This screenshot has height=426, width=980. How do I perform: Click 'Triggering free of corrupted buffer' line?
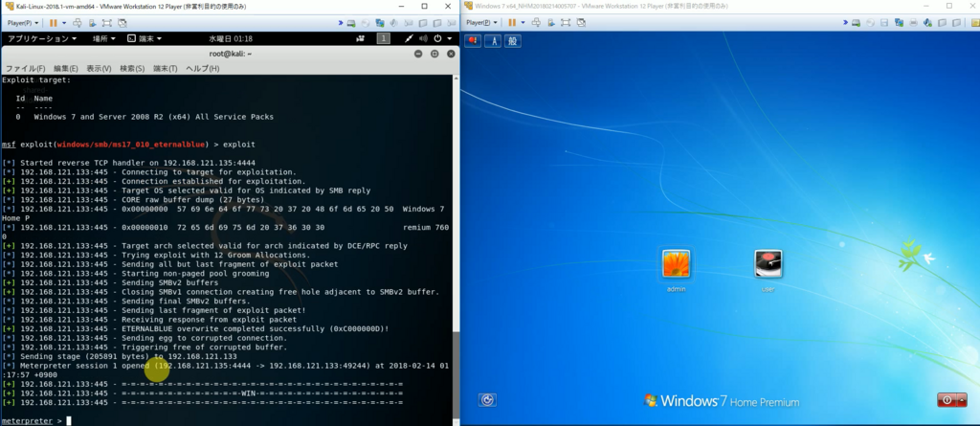coord(145,347)
